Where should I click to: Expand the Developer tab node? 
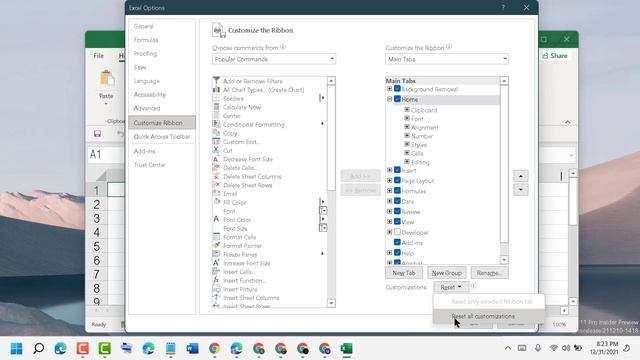tap(389, 232)
